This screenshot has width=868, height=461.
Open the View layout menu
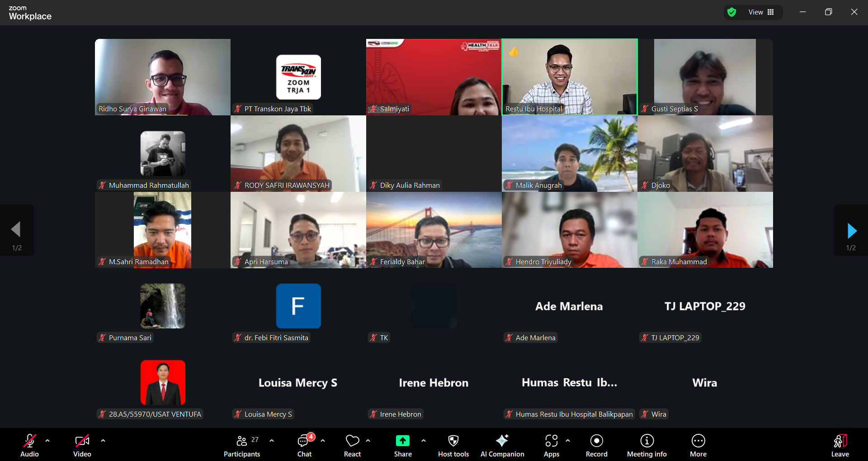point(761,12)
